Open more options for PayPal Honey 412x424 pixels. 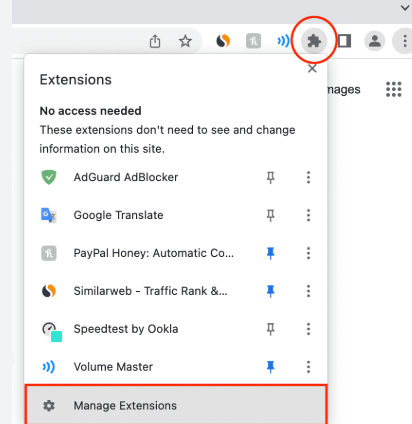pyautogui.click(x=308, y=253)
